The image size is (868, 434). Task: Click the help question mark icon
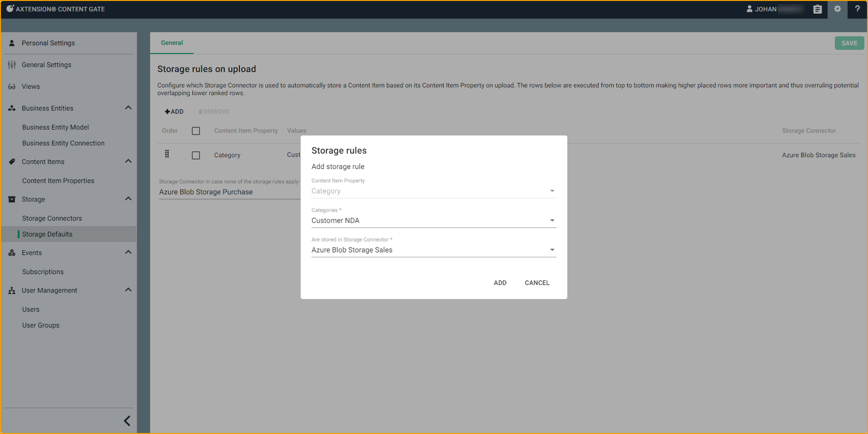857,9
